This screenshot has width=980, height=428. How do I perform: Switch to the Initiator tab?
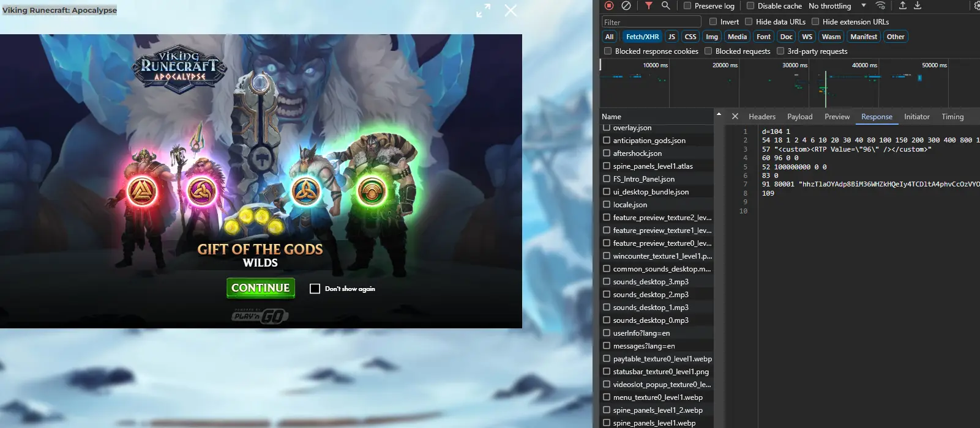pos(917,116)
